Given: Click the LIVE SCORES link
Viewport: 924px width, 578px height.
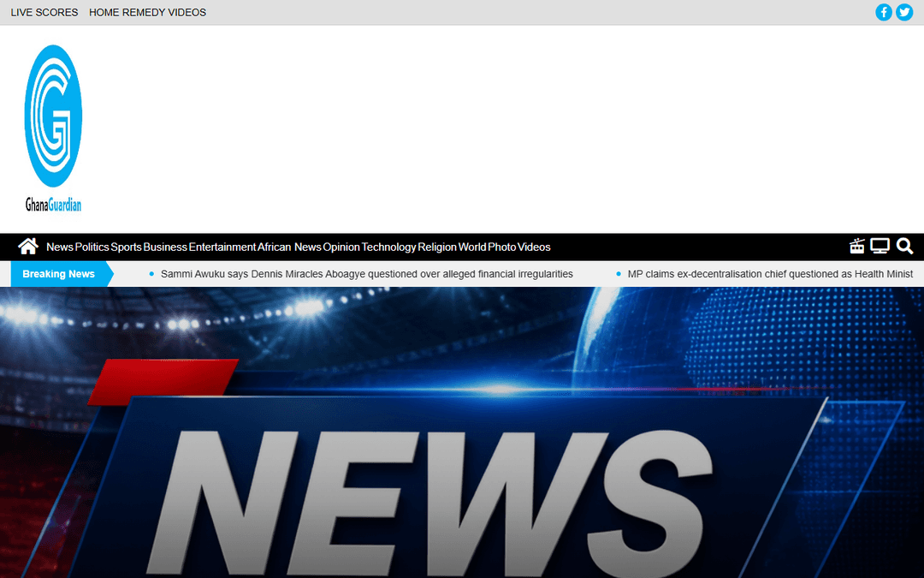Looking at the screenshot, I should pos(44,12).
